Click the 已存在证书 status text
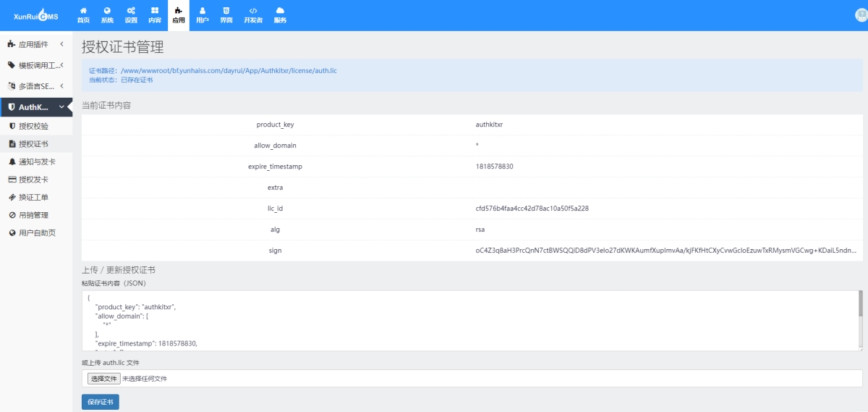The width and height of the screenshot is (868, 412). pos(137,80)
